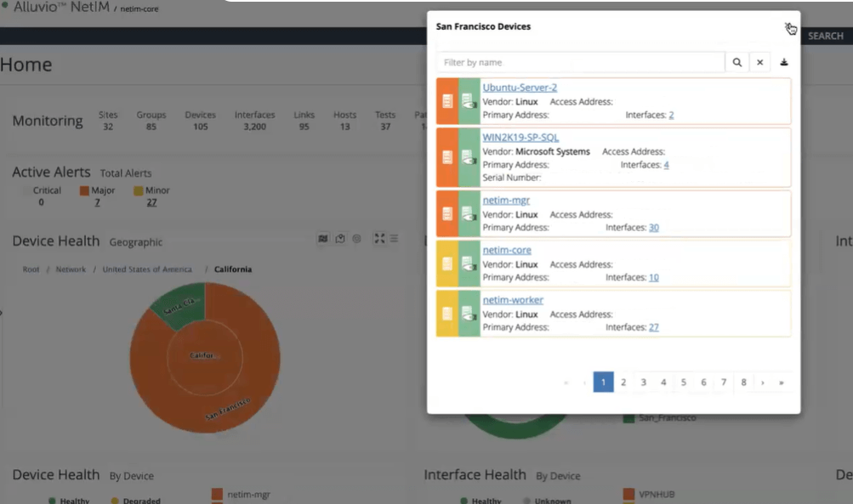Click the Devices count 105

[x=200, y=127]
